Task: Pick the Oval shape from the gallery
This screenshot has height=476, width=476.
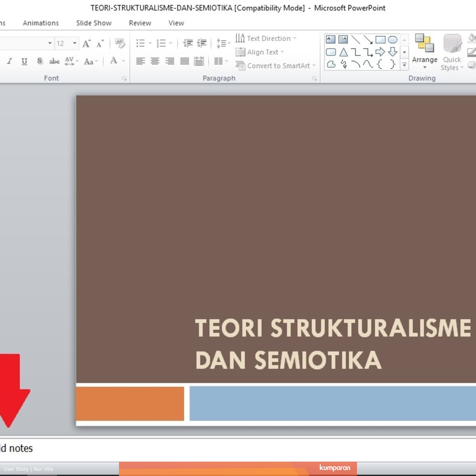Action: coord(392,40)
